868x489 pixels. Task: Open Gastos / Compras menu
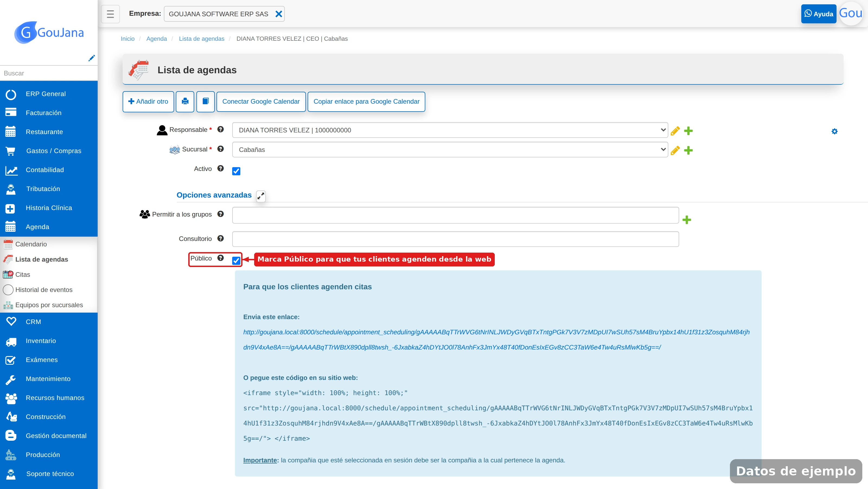point(49,151)
